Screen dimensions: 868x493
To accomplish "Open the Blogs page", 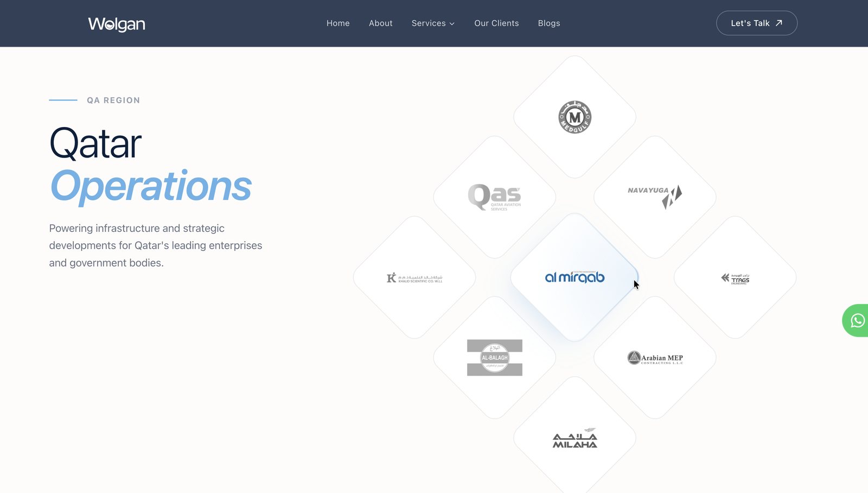I will click(549, 23).
